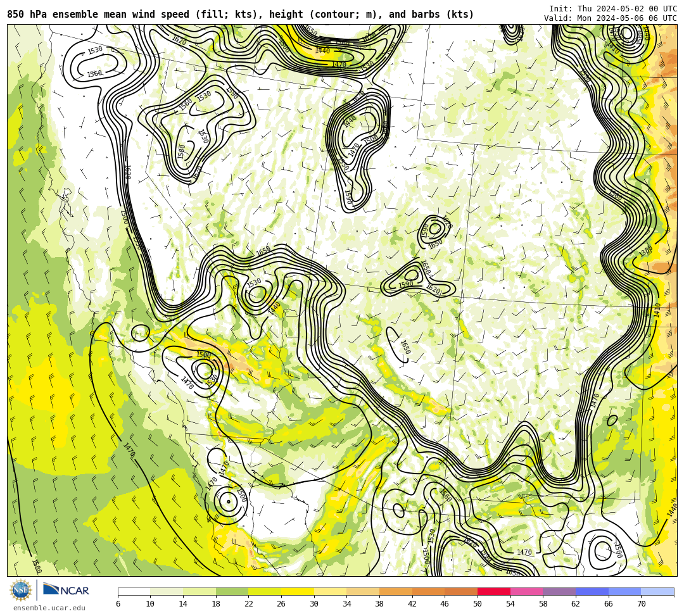This screenshot has width=684, height=616.
Task: Click the colorbar tick label 46
Action: click(445, 604)
